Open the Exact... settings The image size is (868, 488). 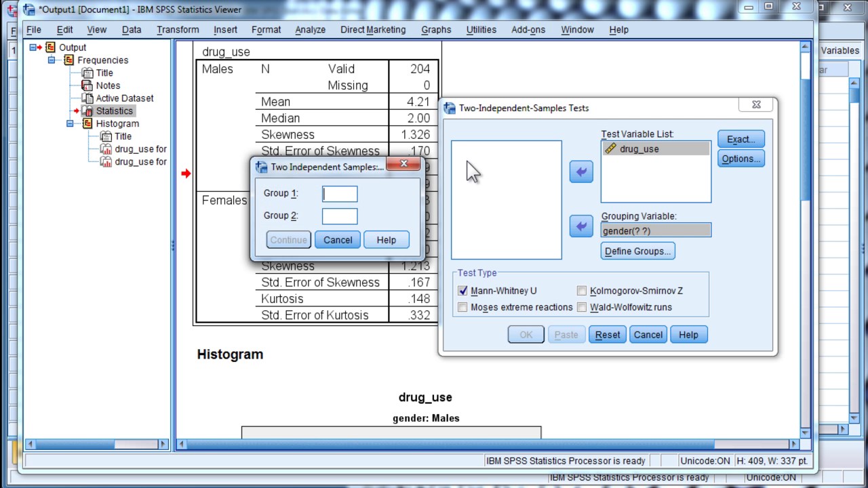[741, 139]
